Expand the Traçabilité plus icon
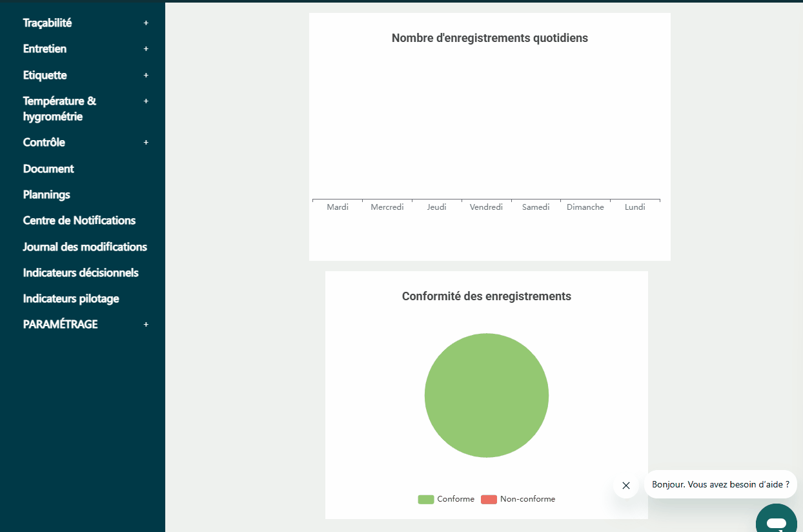803x532 pixels. tap(146, 23)
